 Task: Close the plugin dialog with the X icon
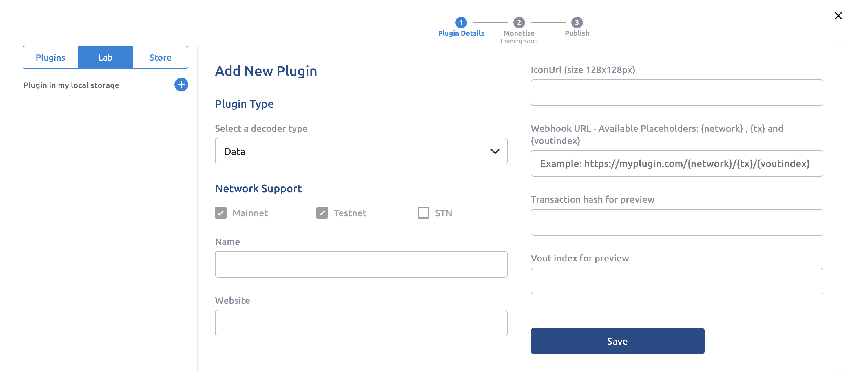(x=838, y=16)
